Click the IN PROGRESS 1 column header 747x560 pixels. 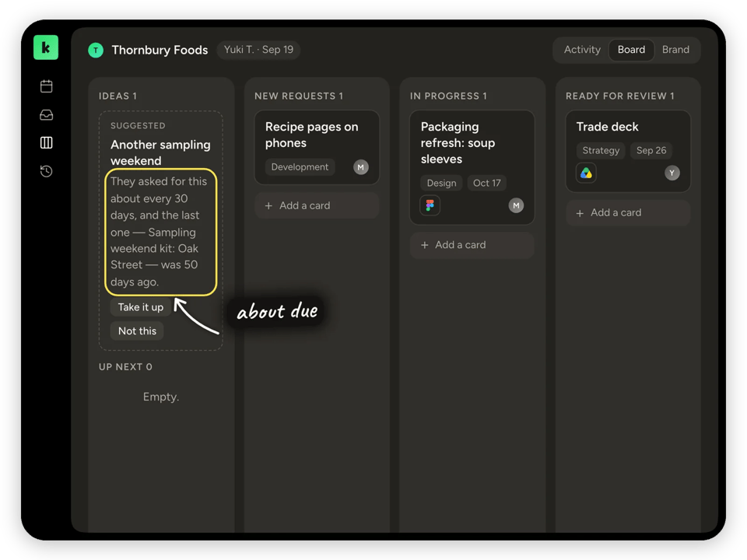(448, 96)
